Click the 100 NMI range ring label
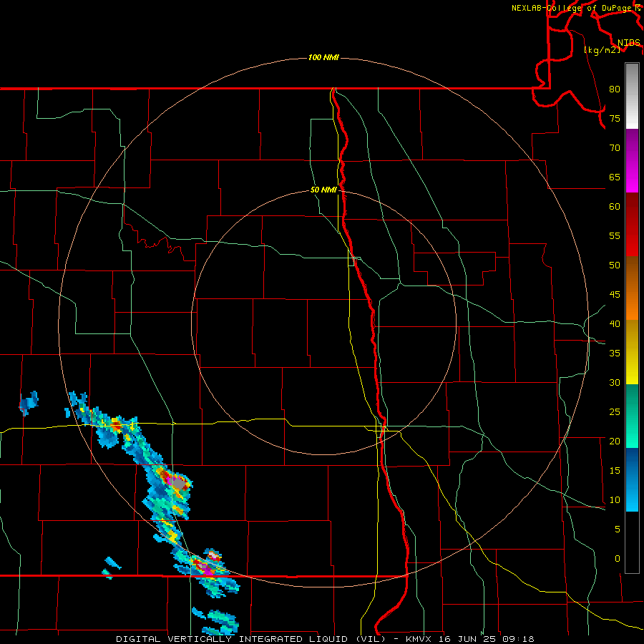644x644 pixels. click(323, 57)
